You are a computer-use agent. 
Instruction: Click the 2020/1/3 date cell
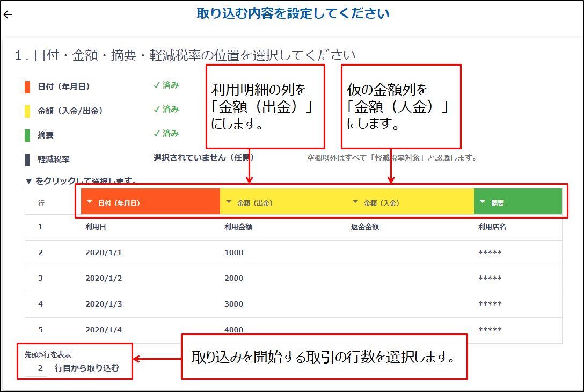pyautogui.click(x=104, y=304)
